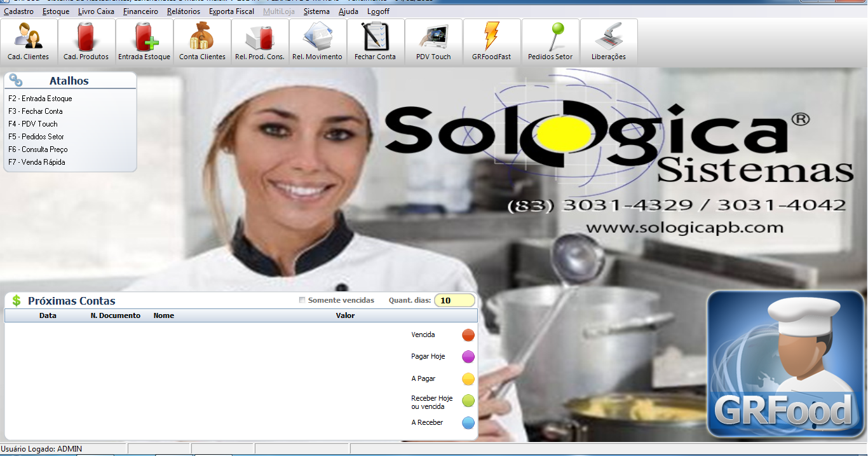
Task: Sort by the Valor column header
Action: 345,315
